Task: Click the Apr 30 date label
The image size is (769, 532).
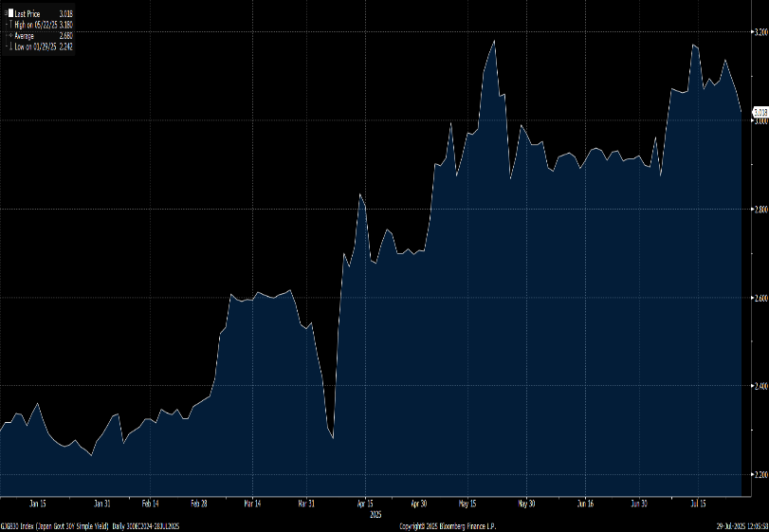Action: point(419,504)
